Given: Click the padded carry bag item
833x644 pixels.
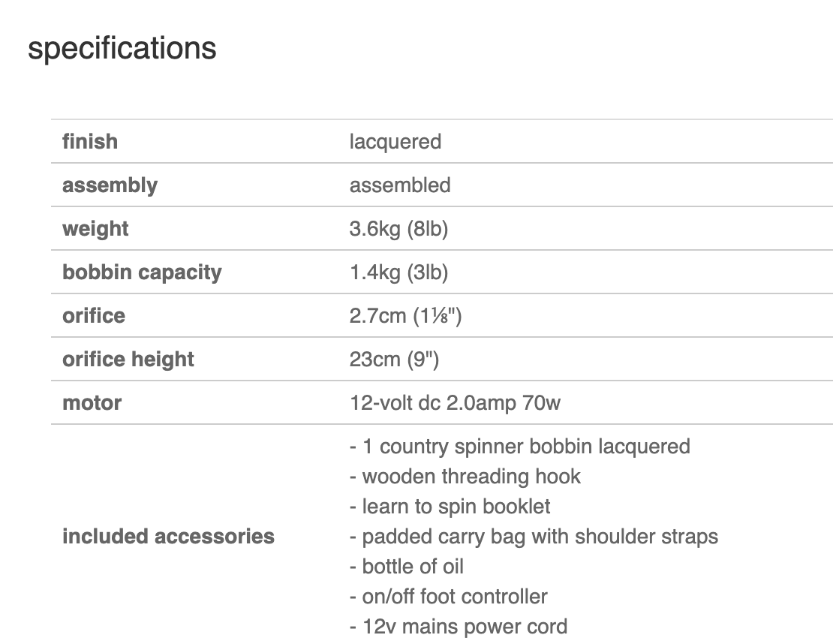Looking at the screenshot, I should [540, 536].
